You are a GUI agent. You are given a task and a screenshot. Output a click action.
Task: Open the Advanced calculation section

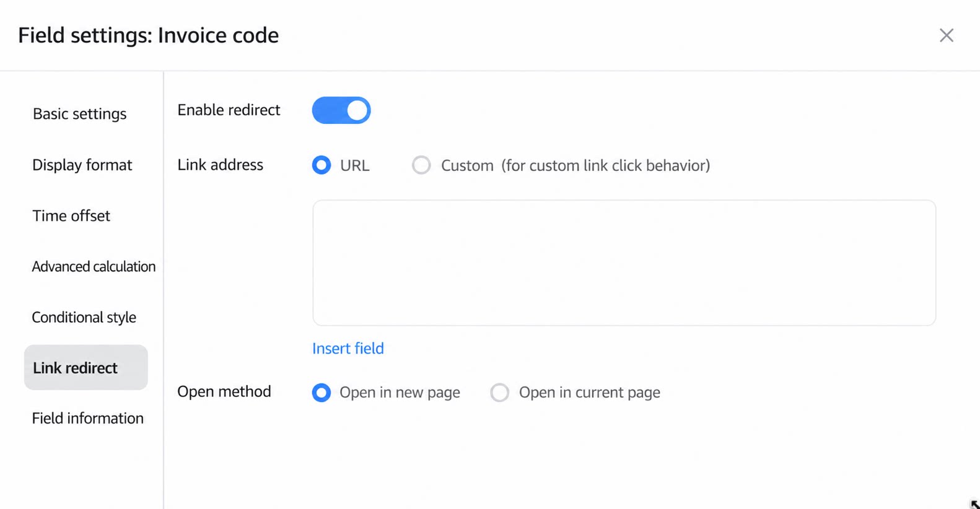pyautogui.click(x=94, y=266)
